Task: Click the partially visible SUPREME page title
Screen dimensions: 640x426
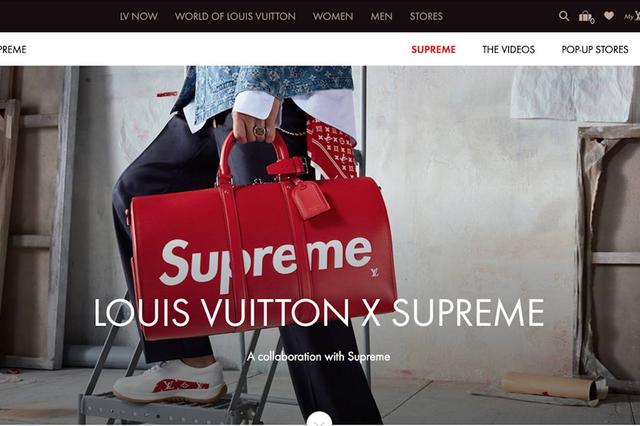Action: tap(13, 49)
